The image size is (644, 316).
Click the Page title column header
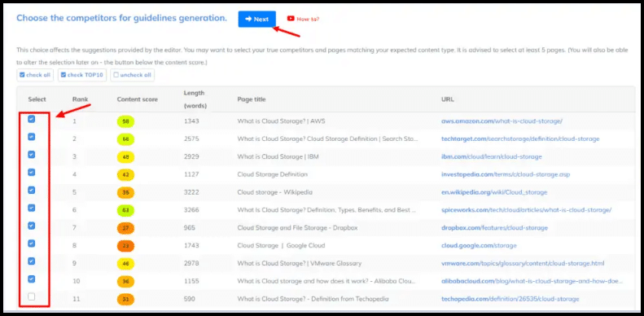252,99
